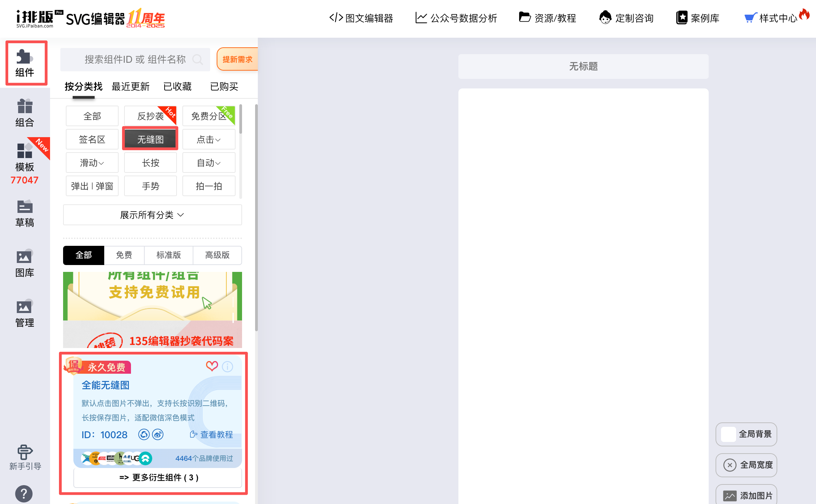Image resolution: width=816 pixels, height=504 pixels.
Task: Favorite 全能无缝图 with the heart icon
Action: [x=212, y=366]
